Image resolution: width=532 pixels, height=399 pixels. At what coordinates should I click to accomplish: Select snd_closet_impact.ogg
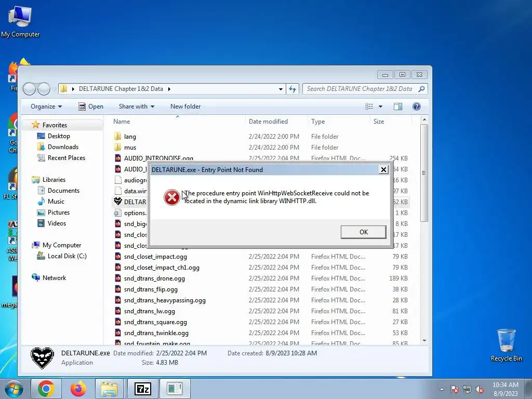click(155, 257)
